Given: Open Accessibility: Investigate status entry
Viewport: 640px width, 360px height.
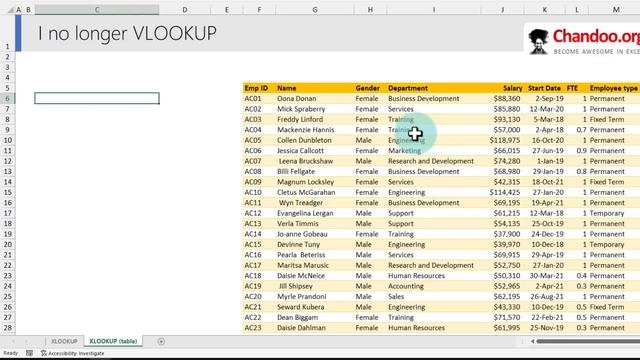Looking at the screenshot, I should [73, 353].
